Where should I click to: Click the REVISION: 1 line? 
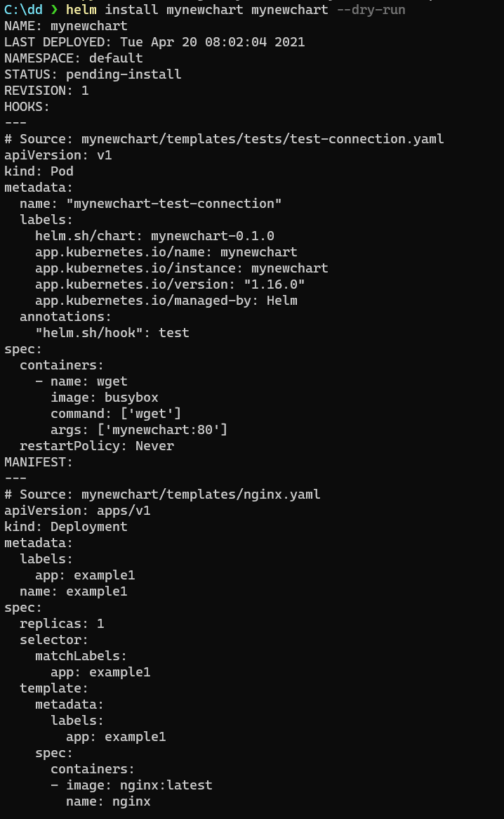pyautogui.click(x=46, y=91)
